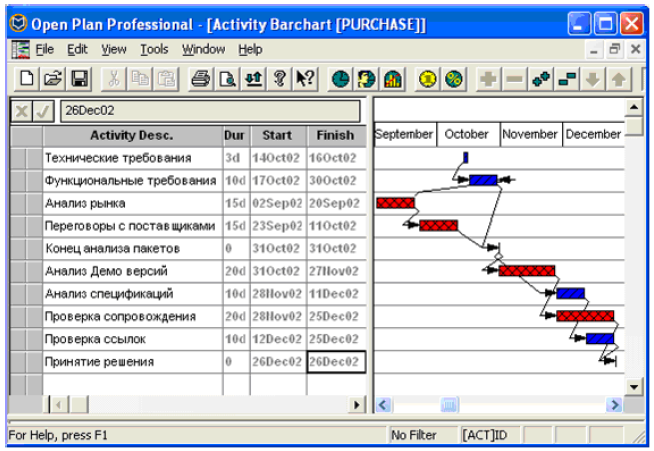This screenshot has width=654, height=451.
Task: Open the Window menu
Action: 203,49
